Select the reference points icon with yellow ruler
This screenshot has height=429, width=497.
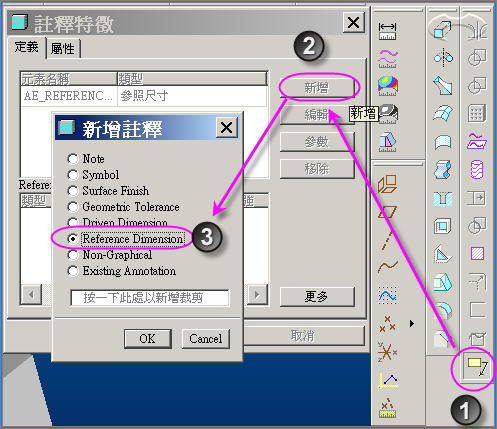387,408
